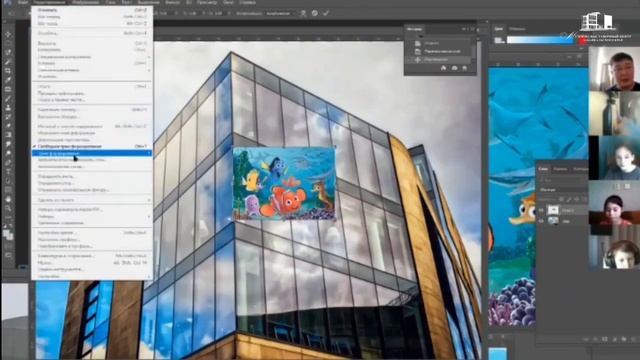
Task: Switch to warp mode in options bar
Action: [303, 13]
